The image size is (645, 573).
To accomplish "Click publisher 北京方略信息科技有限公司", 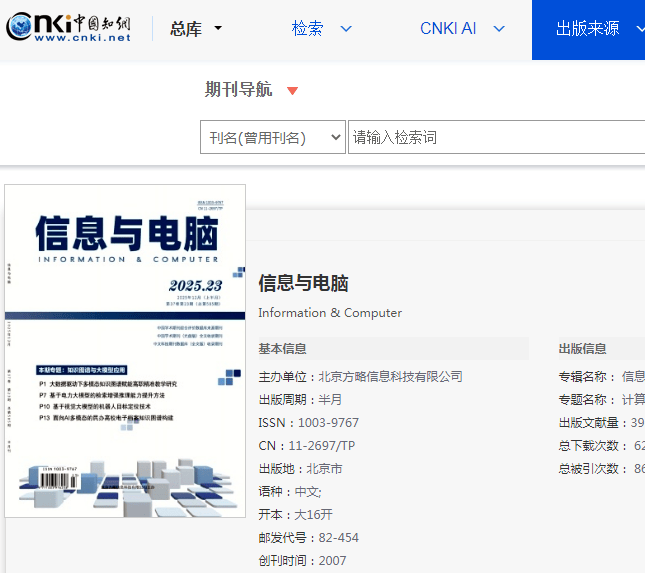I will pyautogui.click(x=390, y=377).
